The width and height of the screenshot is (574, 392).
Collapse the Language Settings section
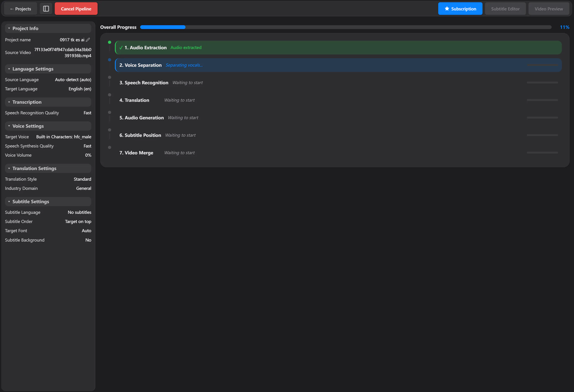coord(48,69)
